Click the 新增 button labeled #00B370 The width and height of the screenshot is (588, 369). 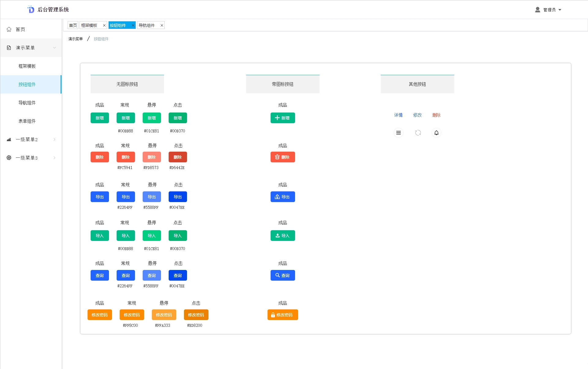(x=178, y=118)
